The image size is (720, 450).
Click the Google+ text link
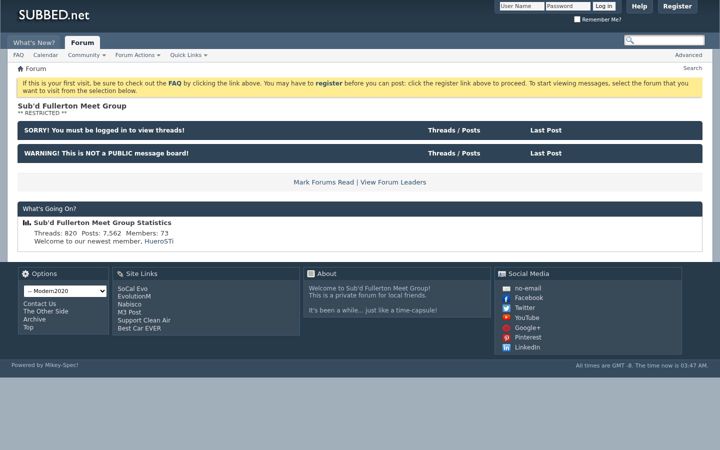tap(527, 328)
